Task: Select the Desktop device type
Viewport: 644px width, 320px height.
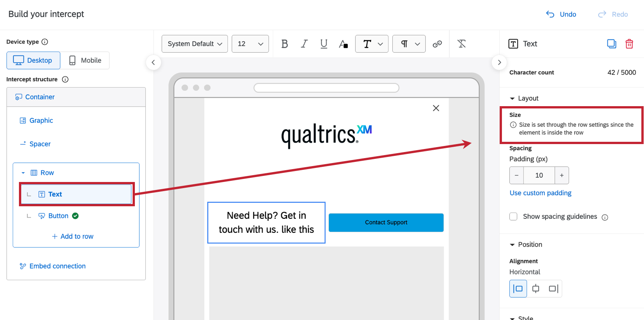Action: click(x=33, y=60)
